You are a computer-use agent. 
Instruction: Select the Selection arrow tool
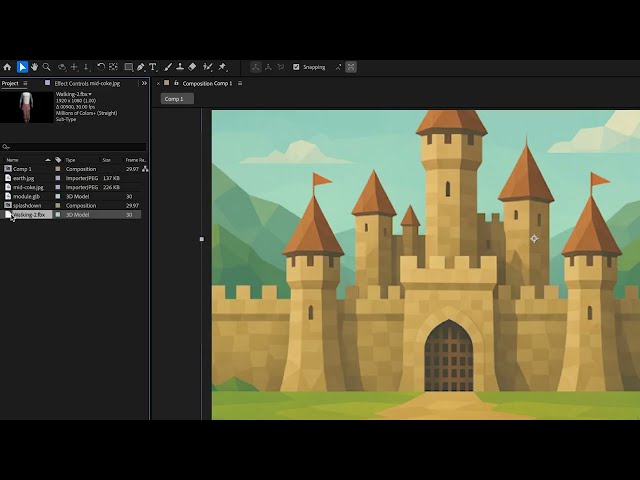coord(22,67)
